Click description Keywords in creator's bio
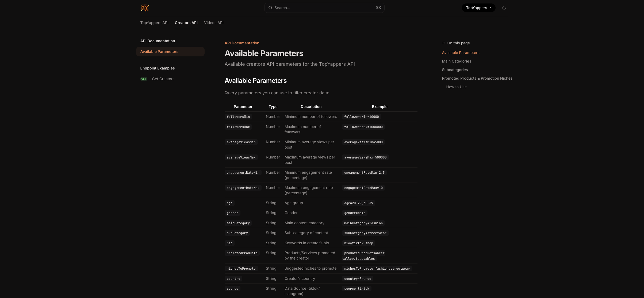The height and width of the screenshot is (298, 644). (x=307, y=243)
